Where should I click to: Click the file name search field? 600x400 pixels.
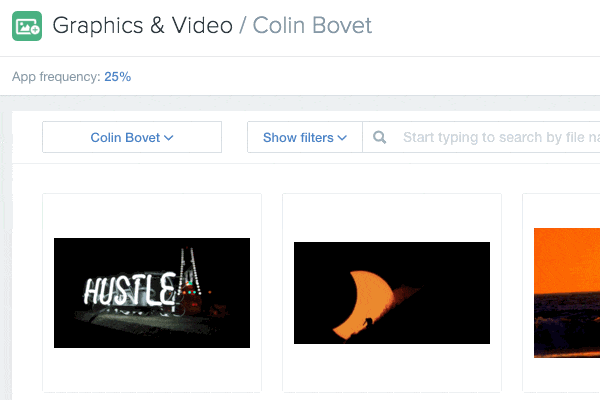coord(481,137)
